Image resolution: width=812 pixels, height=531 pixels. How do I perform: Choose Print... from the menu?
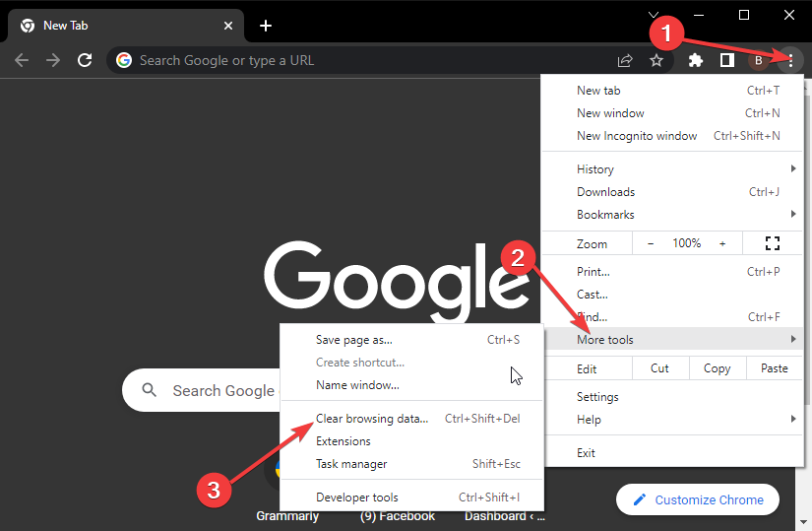672,272
